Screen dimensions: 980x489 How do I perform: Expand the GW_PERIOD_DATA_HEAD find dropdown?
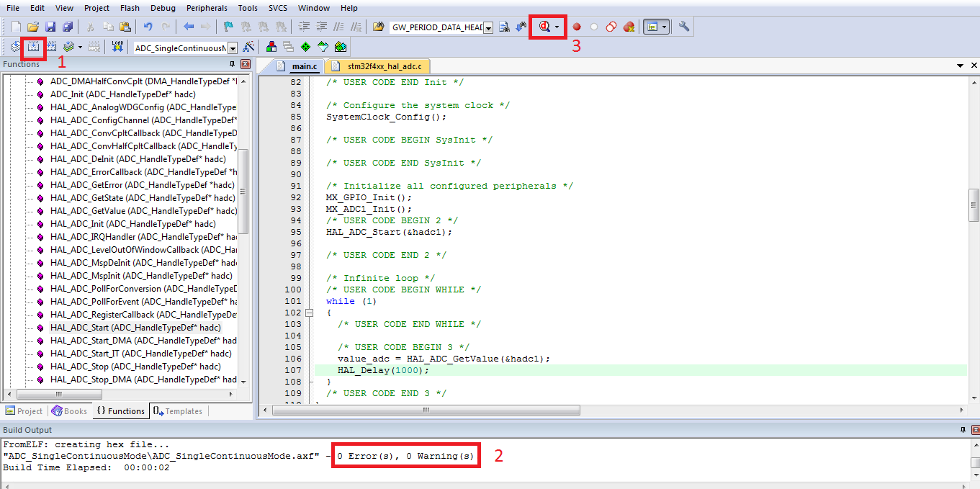pos(488,27)
